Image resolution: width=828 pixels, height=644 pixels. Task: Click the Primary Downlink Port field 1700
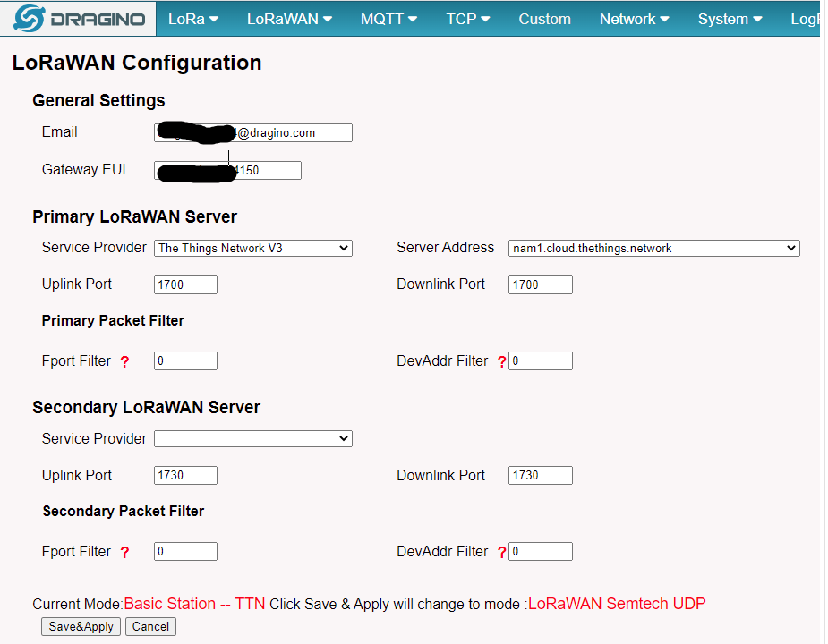click(x=540, y=284)
